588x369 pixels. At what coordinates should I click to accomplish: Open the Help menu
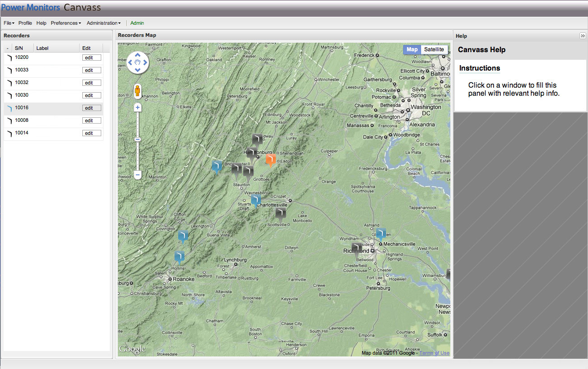click(x=41, y=23)
